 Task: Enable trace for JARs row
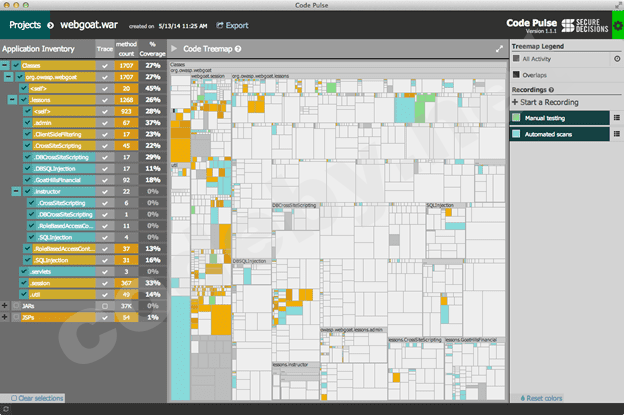(x=105, y=306)
